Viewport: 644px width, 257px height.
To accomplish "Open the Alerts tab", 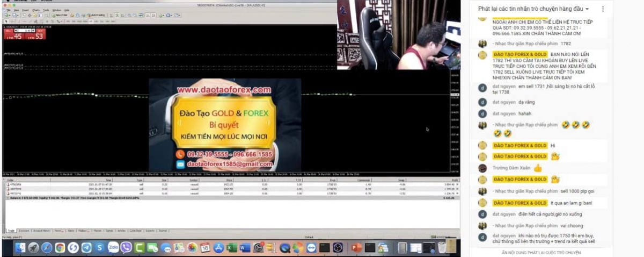I will (x=71, y=231).
